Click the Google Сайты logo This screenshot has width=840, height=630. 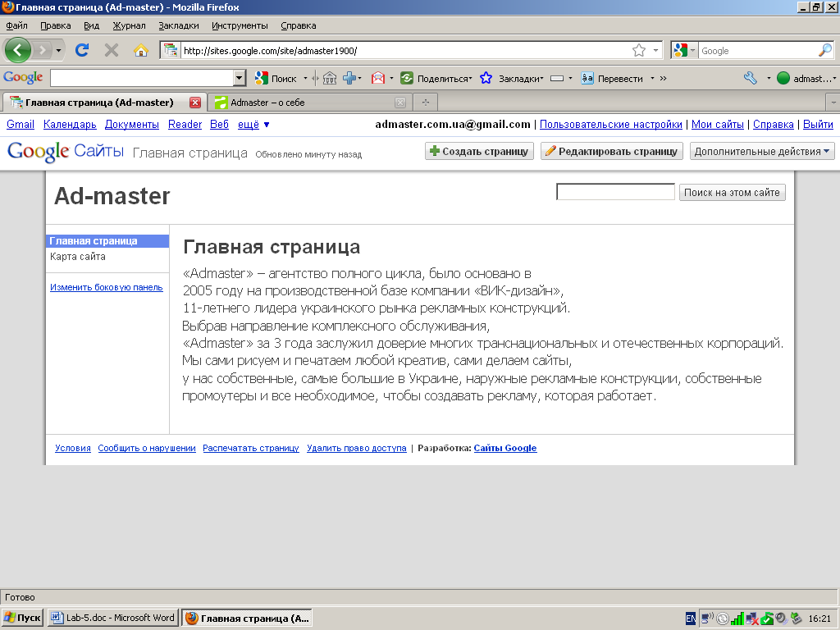point(66,152)
